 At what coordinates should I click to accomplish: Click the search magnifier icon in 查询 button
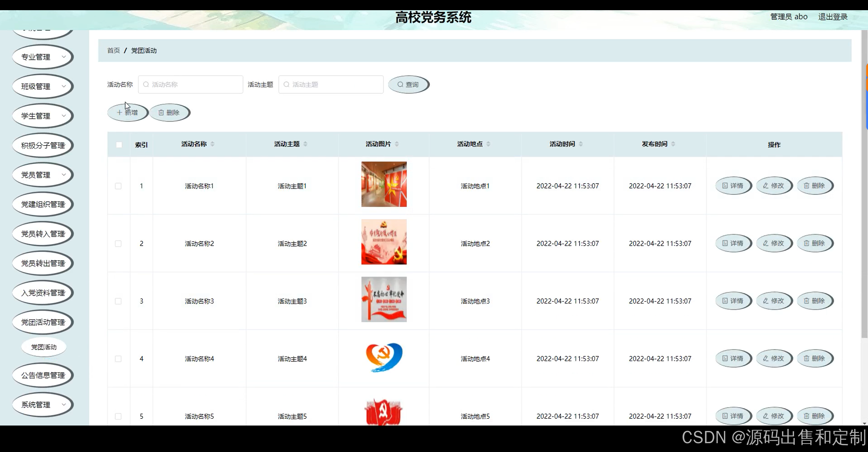tap(400, 84)
